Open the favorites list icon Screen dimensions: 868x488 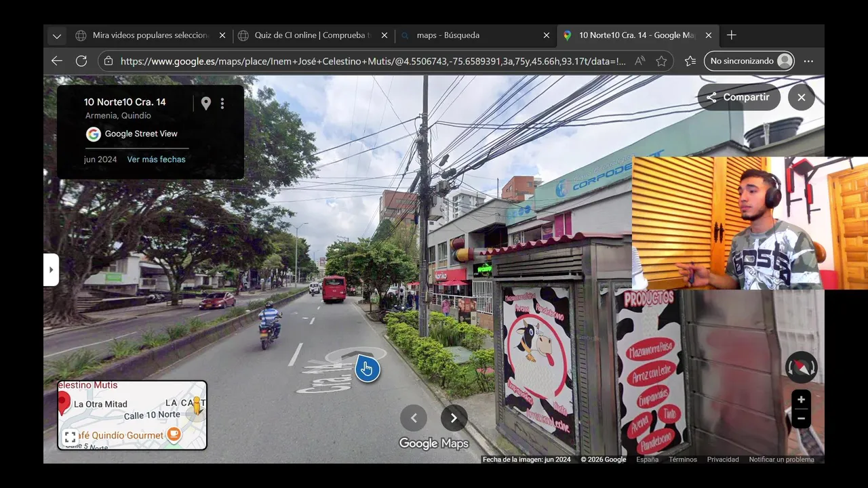[x=690, y=61]
